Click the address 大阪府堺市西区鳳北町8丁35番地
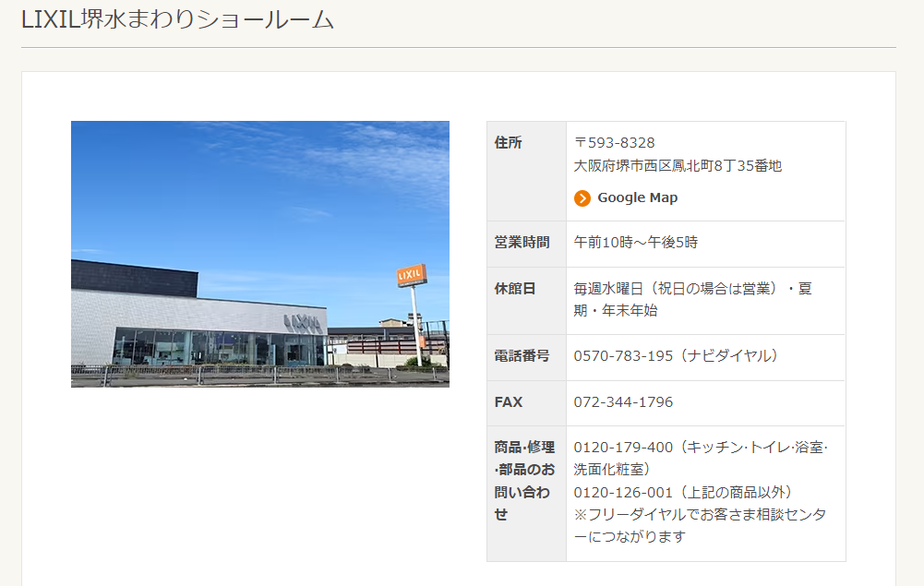The width and height of the screenshot is (924, 586). (x=678, y=166)
